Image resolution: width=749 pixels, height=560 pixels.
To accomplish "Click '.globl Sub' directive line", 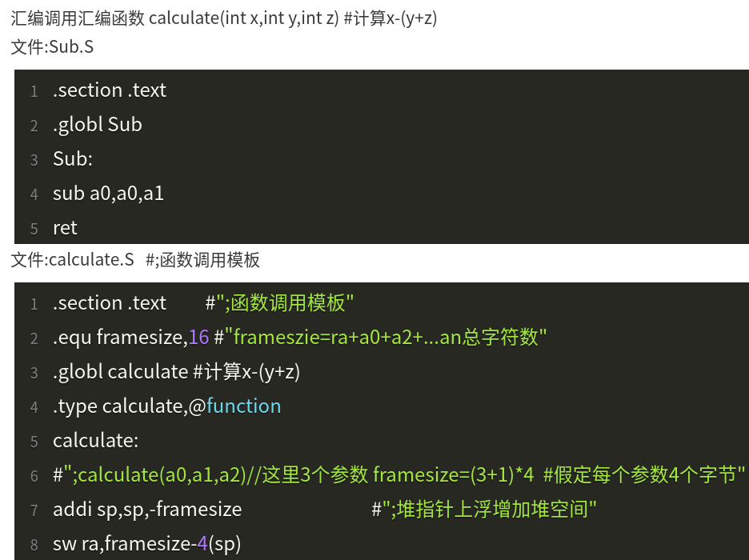I will tap(98, 125).
